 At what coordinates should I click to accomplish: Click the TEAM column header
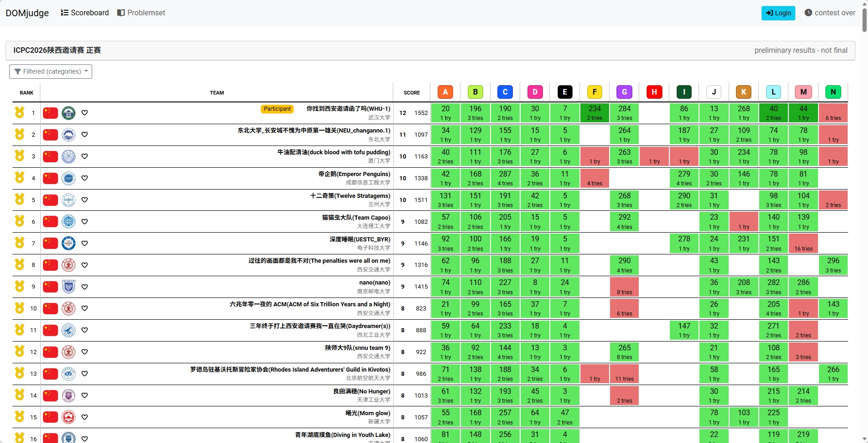click(x=217, y=93)
